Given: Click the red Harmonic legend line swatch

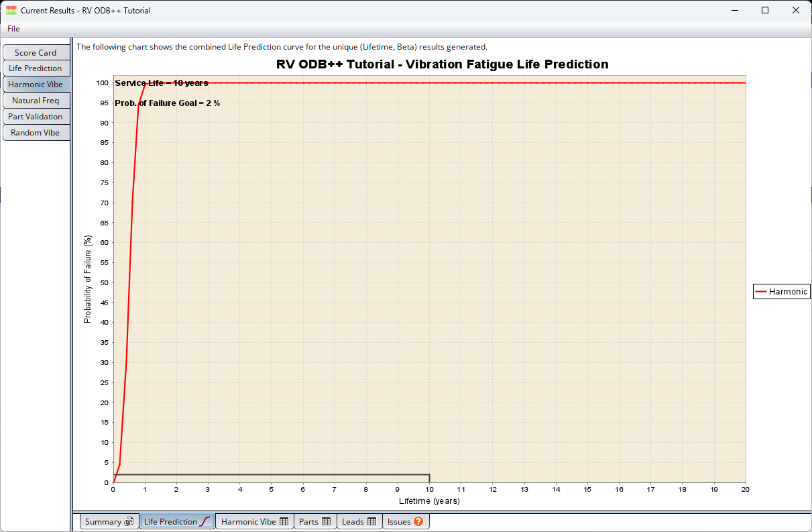Looking at the screenshot, I should (760, 292).
